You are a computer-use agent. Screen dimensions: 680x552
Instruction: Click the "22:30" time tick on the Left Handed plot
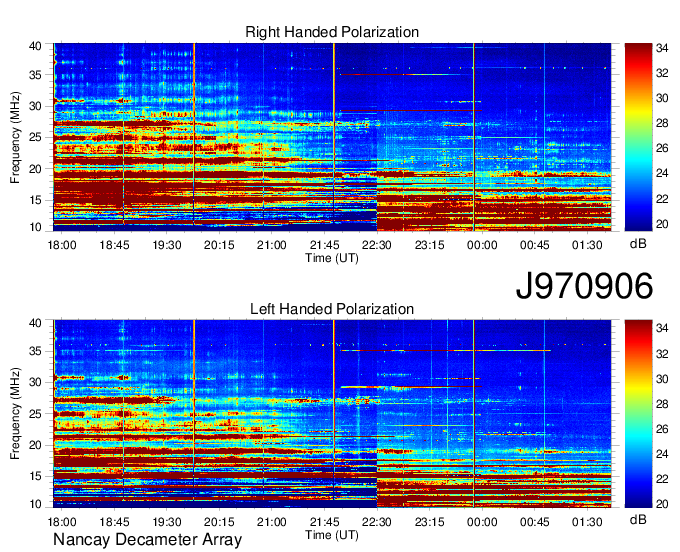pyautogui.click(x=377, y=522)
